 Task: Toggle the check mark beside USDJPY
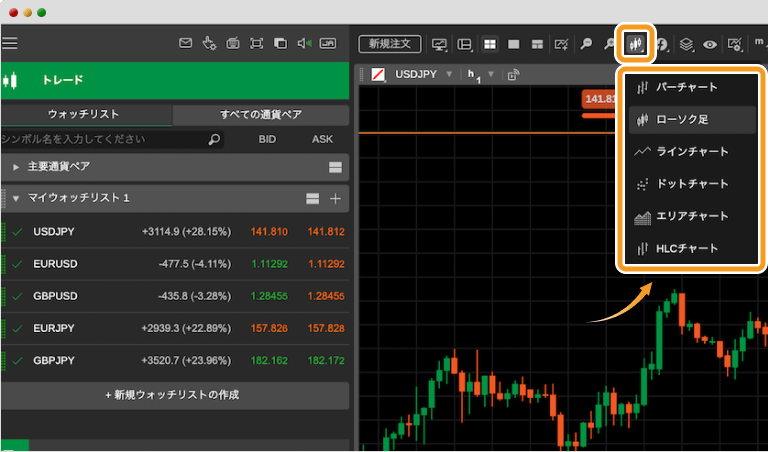point(18,232)
